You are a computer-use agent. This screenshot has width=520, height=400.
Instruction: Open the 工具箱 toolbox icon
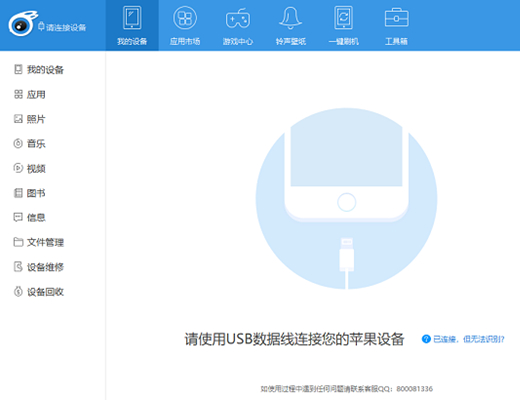396,18
